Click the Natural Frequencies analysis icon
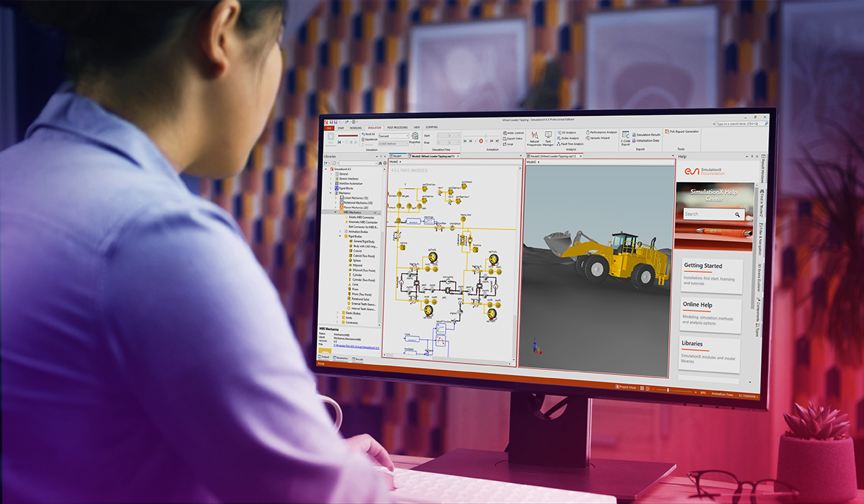 (534, 135)
